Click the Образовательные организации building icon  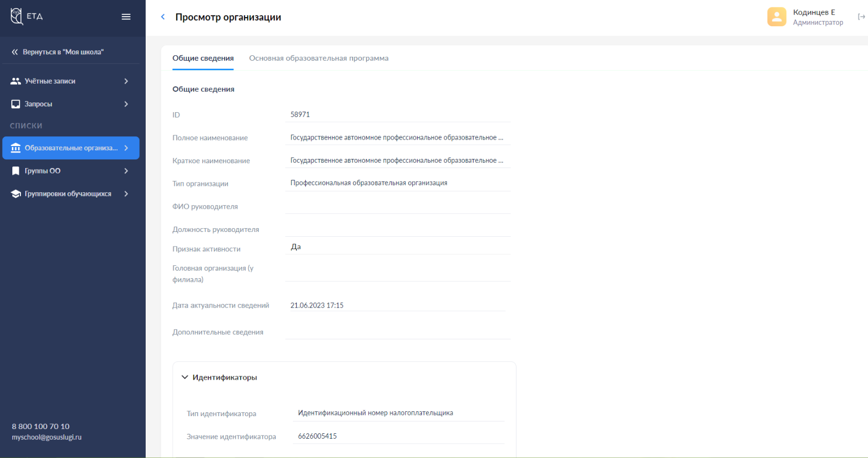[16, 148]
